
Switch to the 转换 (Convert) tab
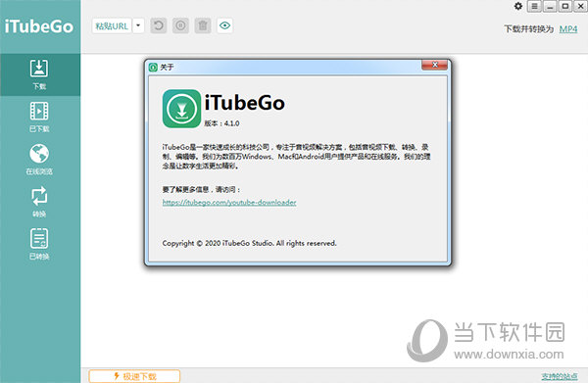click(x=39, y=202)
